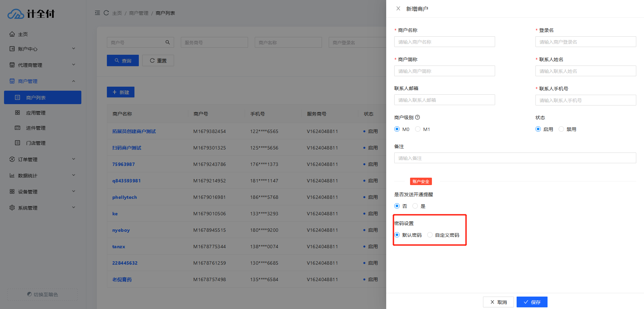This screenshot has height=309, width=644.
Task: Focus the 登录名 input field
Action: click(586, 42)
